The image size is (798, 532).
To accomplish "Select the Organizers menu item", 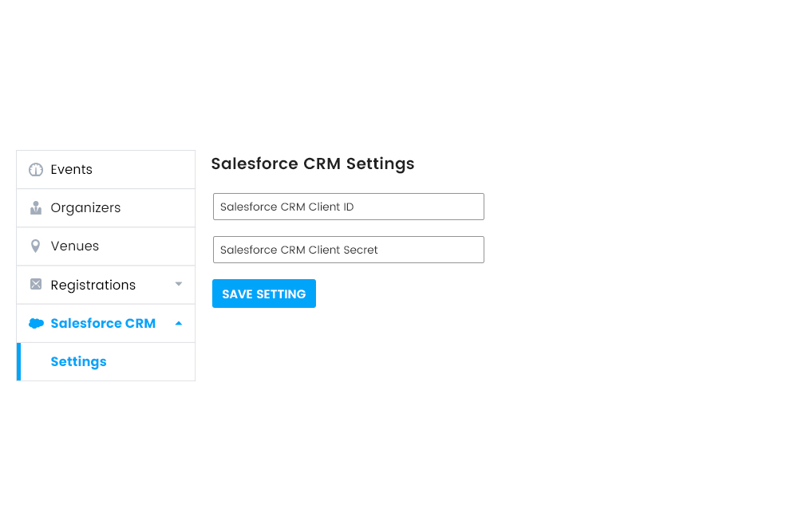I will (85, 207).
